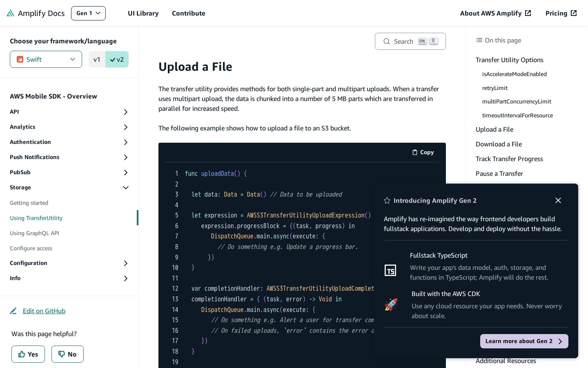The width and height of the screenshot is (588, 368).
Task: Select the v2 version toggle
Action: (x=117, y=59)
